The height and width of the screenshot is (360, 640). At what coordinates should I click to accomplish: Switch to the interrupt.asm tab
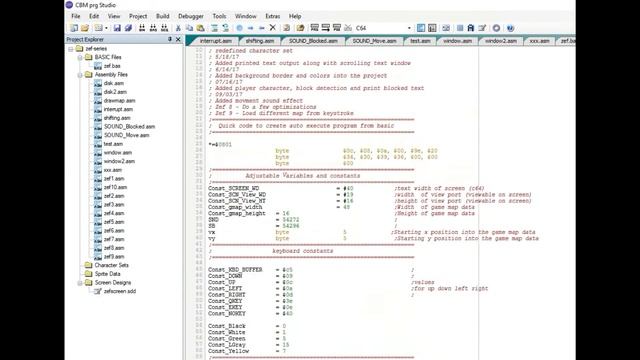click(216, 41)
